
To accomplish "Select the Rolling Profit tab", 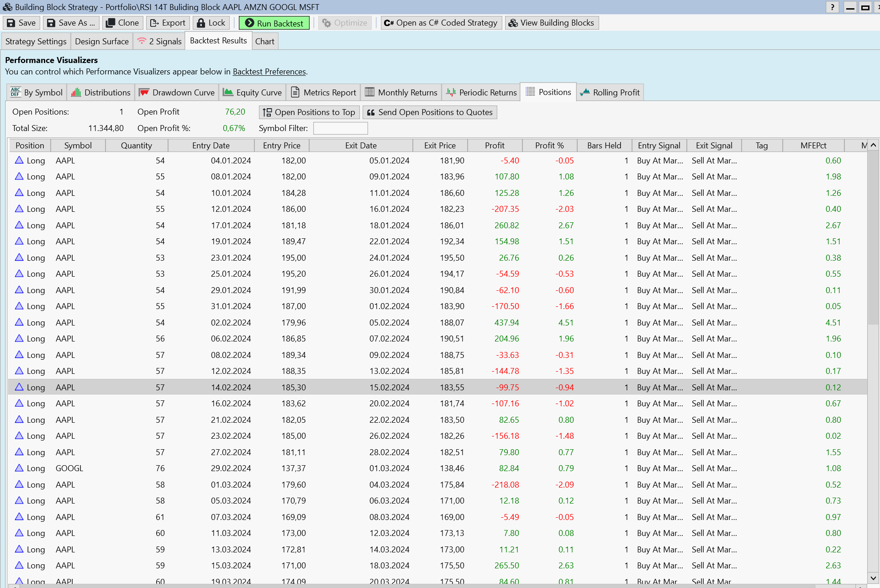I will (x=610, y=92).
